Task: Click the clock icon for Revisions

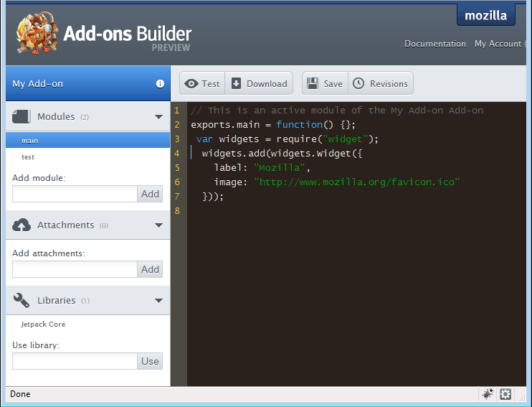Action: [x=358, y=83]
